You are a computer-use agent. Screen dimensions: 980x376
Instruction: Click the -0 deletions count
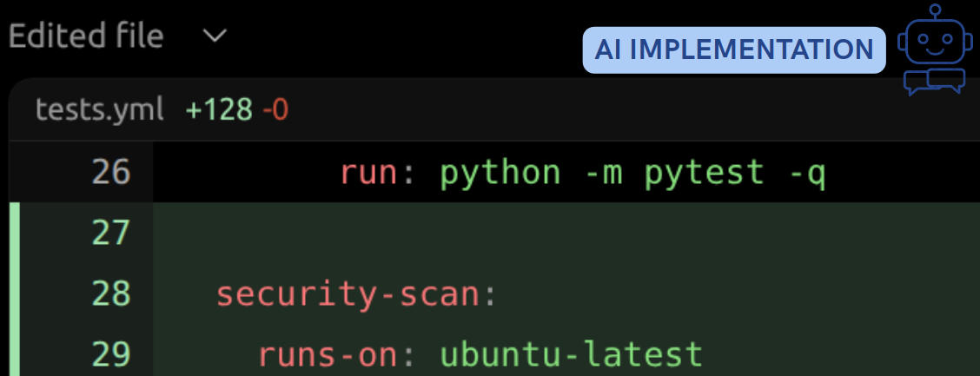pyautogui.click(x=275, y=110)
